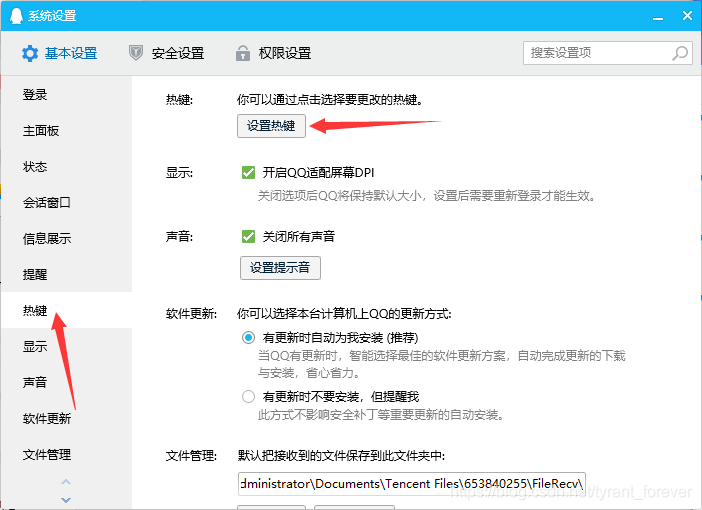Screen dimensions: 702x510
Task: Select 有更新时自动为我安装 radio option
Action: coord(248,337)
